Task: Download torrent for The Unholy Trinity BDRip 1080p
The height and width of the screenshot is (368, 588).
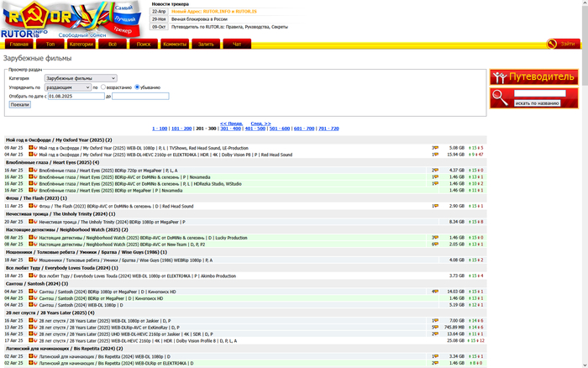Action: (31, 222)
